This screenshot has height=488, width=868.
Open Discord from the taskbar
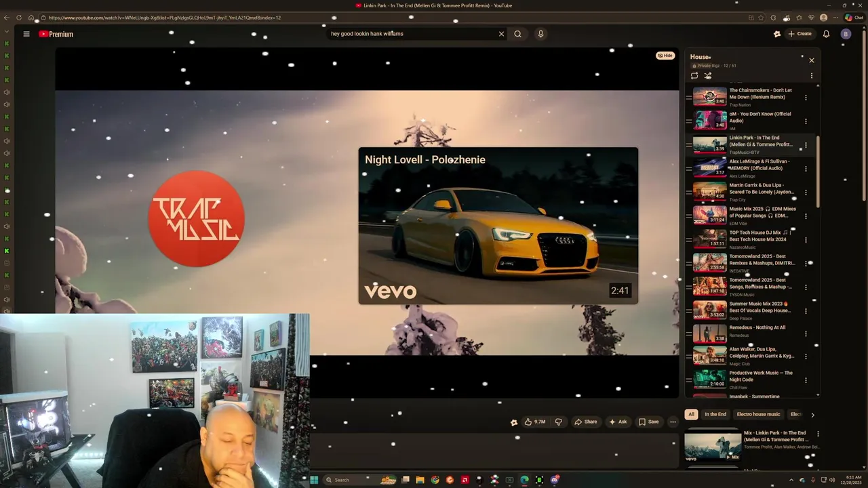555,480
